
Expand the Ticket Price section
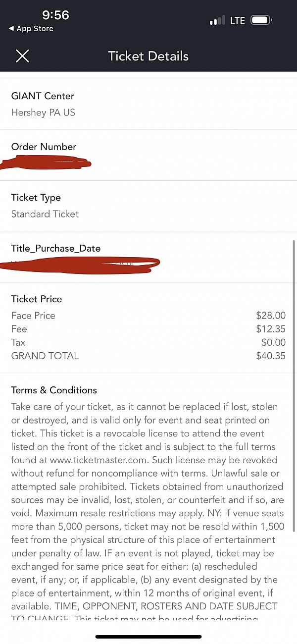point(36,299)
